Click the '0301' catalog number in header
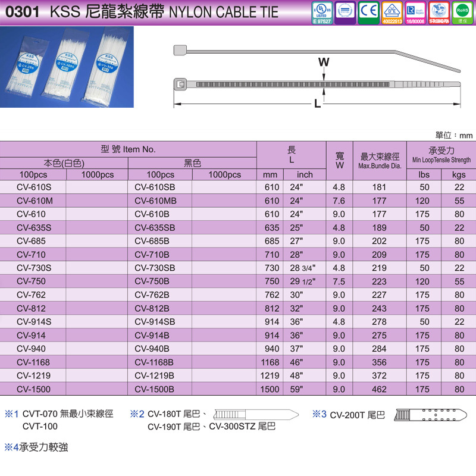Image resolution: width=476 pixels, height=476 pixels. tap(23, 12)
